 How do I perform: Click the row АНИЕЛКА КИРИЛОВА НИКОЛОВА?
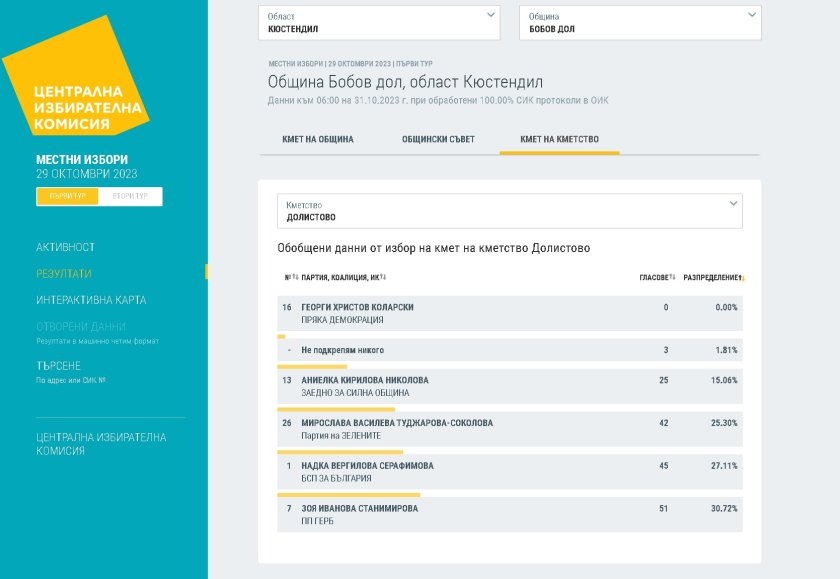(x=509, y=386)
